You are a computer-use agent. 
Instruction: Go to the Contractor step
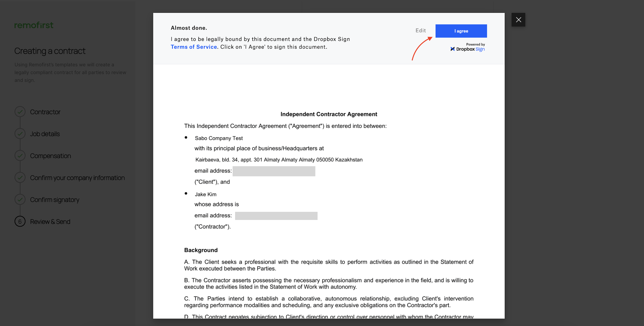point(45,112)
